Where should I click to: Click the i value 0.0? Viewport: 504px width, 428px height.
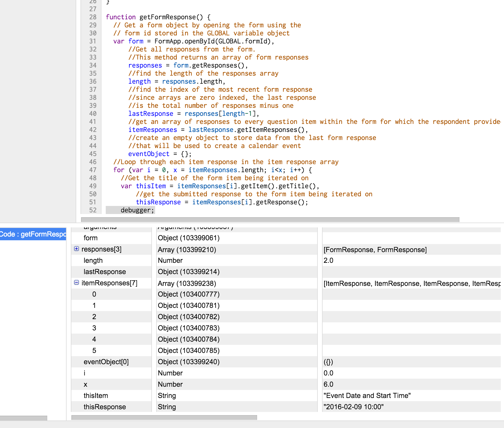pos(328,373)
